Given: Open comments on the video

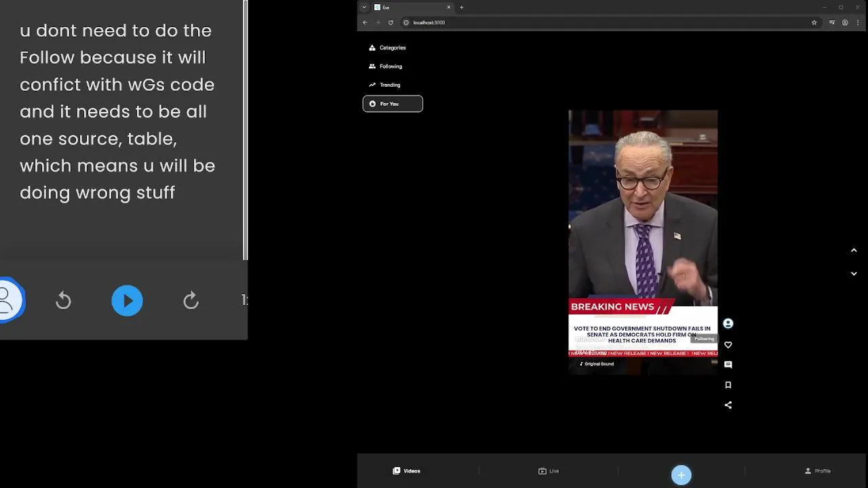Looking at the screenshot, I should (728, 365).
